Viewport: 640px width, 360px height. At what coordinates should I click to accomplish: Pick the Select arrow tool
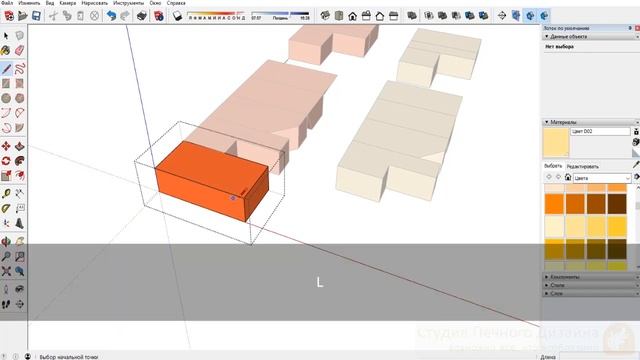pos(6,36)
